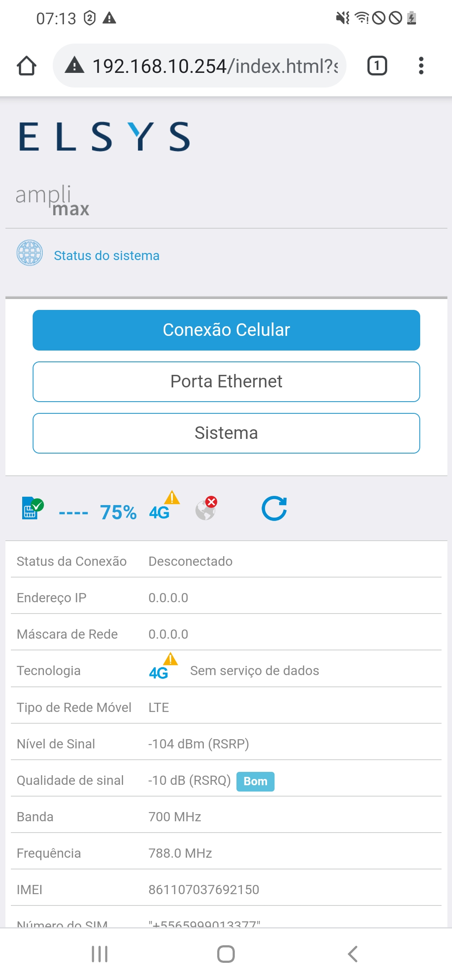Tap the not-secure warning triangle in address bar

click(74, 66)
